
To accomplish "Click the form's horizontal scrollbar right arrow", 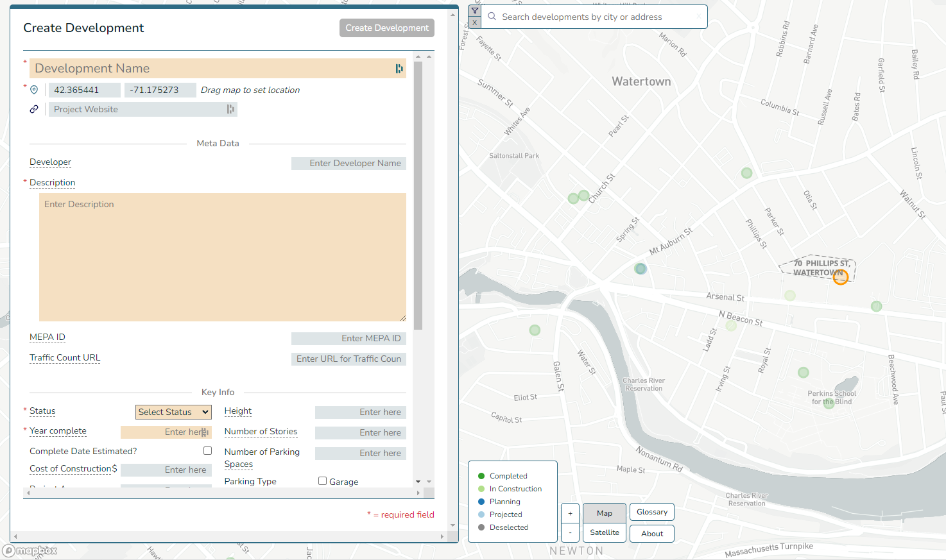I will pos(418,493).
